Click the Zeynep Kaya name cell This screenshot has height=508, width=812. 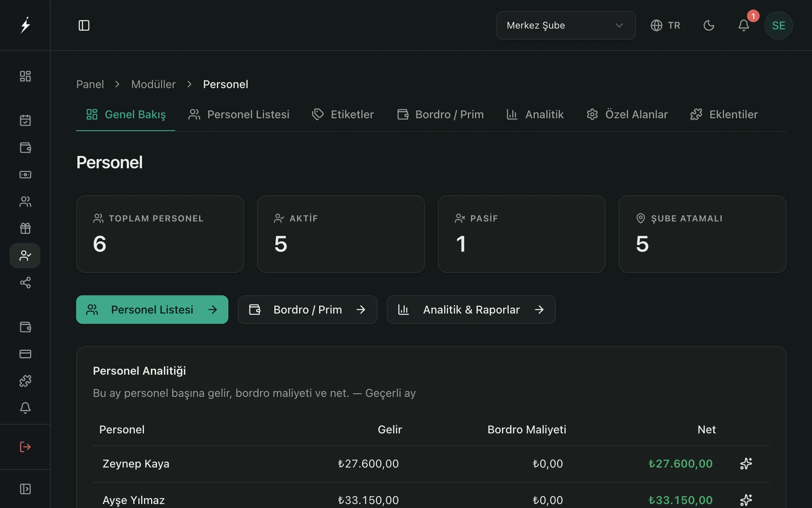click(x=136, y=464)
